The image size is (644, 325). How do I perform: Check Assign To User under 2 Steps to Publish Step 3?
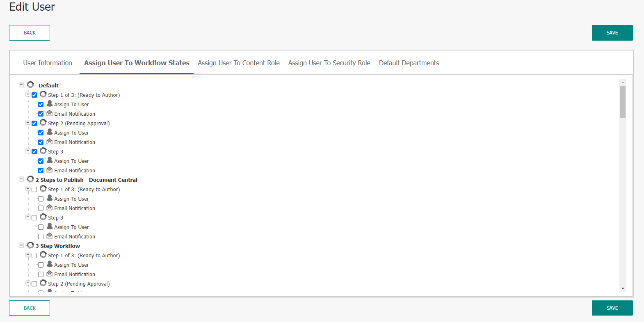[x=41, y=227]
